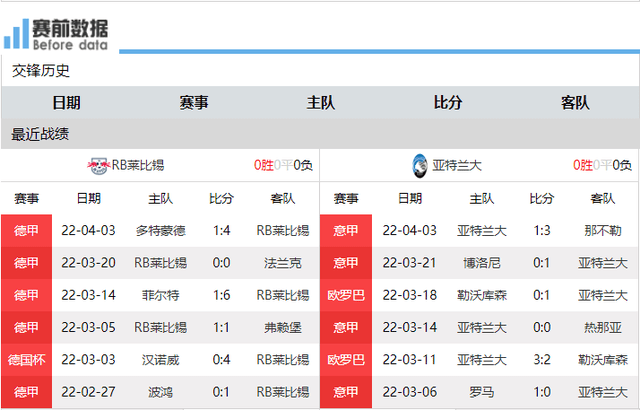Click the RB莱比锡 team logo
640x410 pixels.
coord(98,166)
